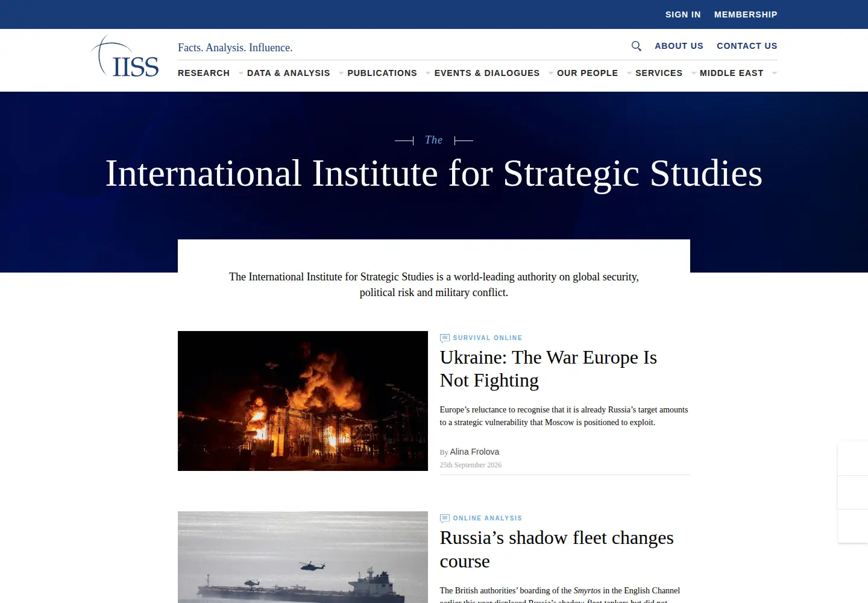The width and height of the screenshot is (868, 603).
Task: Open the Data & Analysis menu
Action: [289, 73]
